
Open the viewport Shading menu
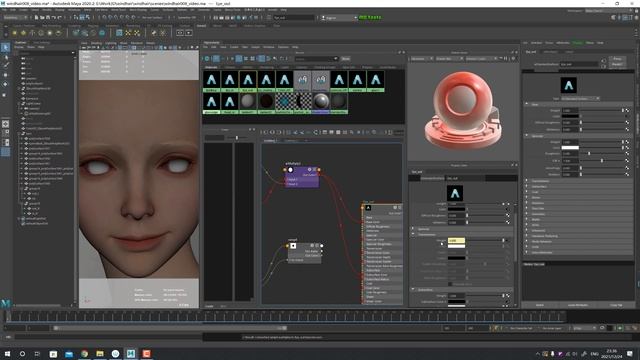96,43
